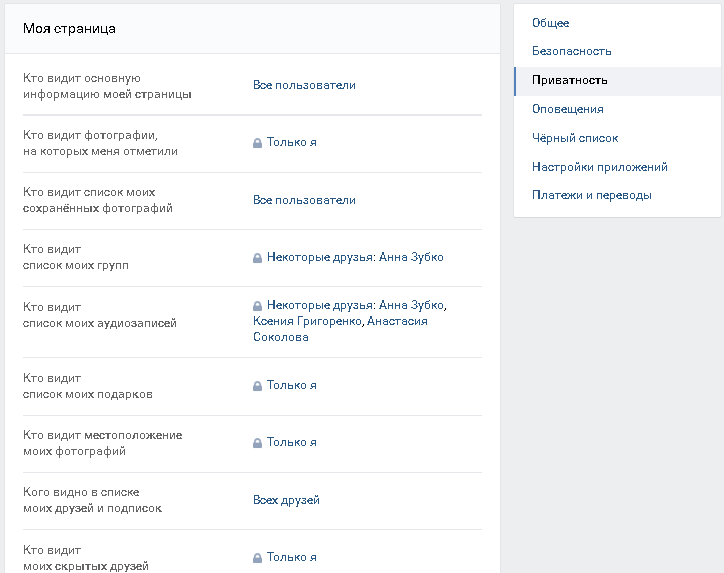Open 'Всех друзей' friends list visibility dropdown
This screenshot has width=724, height=573.
286,500
